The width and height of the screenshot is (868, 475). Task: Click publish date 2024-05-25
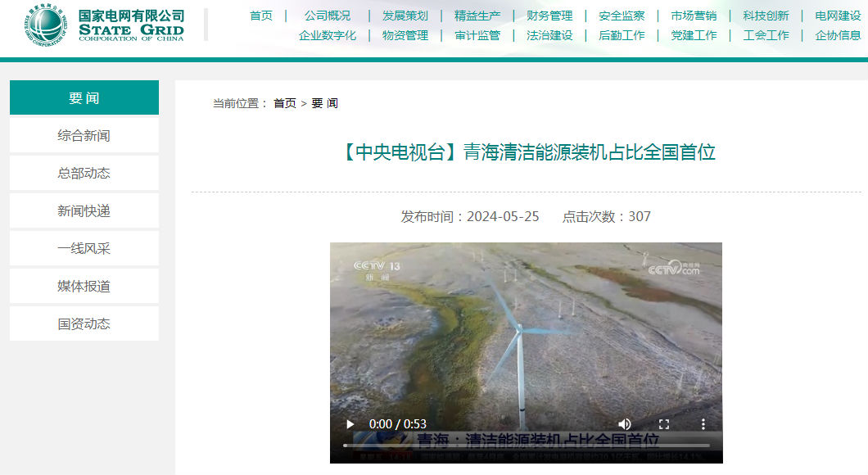pyautogui.click(x=503, y=216)
